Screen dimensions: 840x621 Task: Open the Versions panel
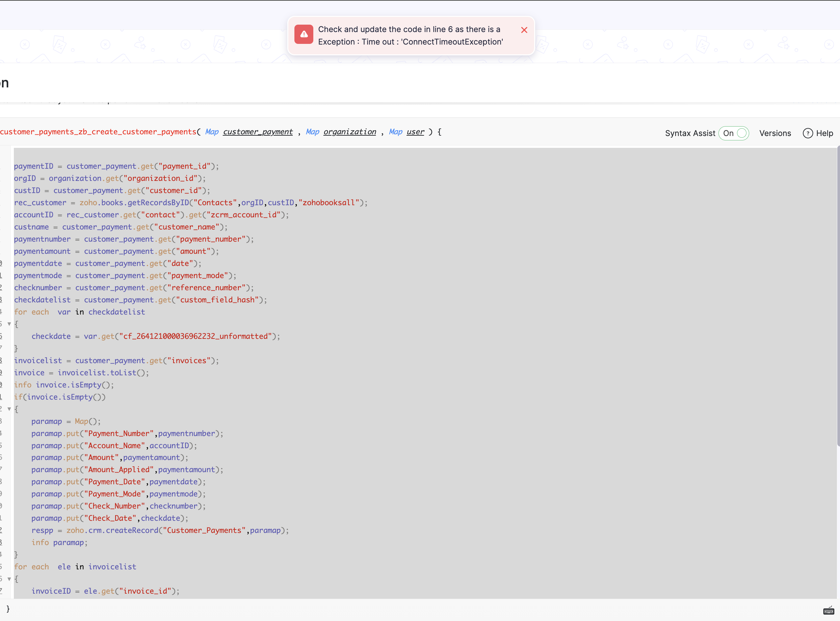click(775, 133)
